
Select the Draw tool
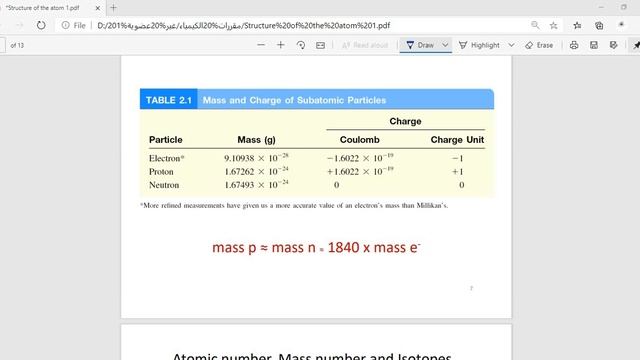click(420, 45)
